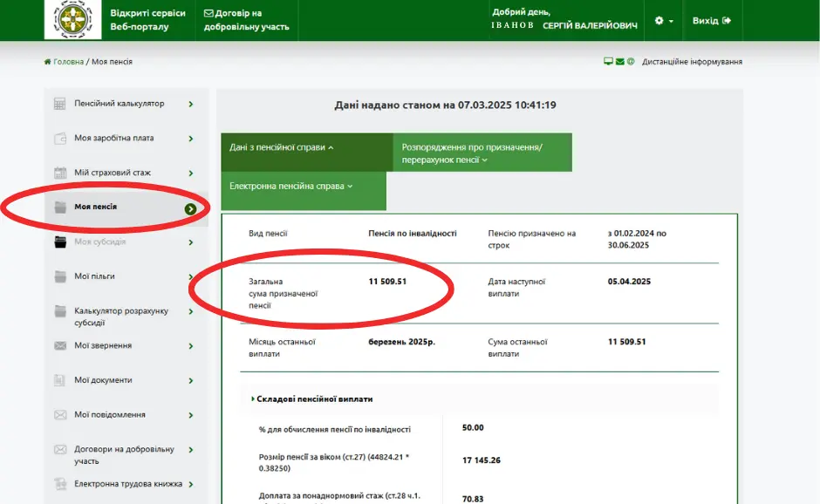Screen dimensions: 820x504
Task: Click the Pension Fund logo icon
Action: pyautogui.click(x=72, y=18)
